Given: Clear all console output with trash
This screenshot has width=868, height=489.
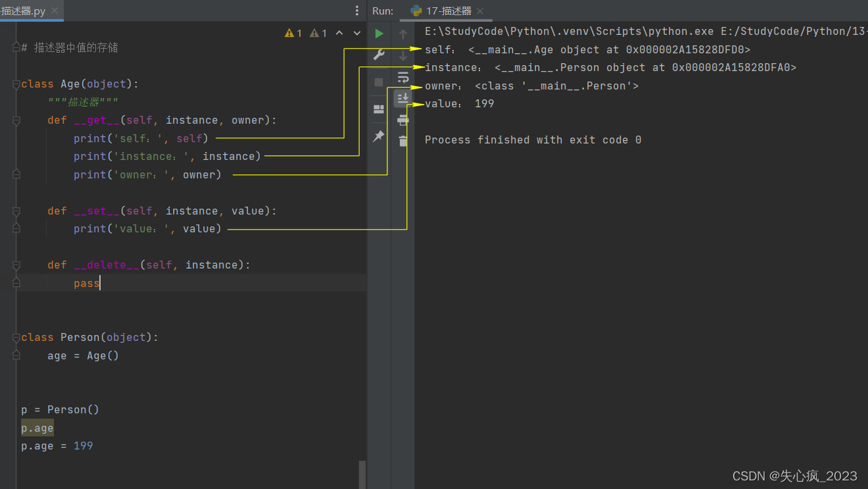Looking at the screenshot, I should (x=403, y=141).
